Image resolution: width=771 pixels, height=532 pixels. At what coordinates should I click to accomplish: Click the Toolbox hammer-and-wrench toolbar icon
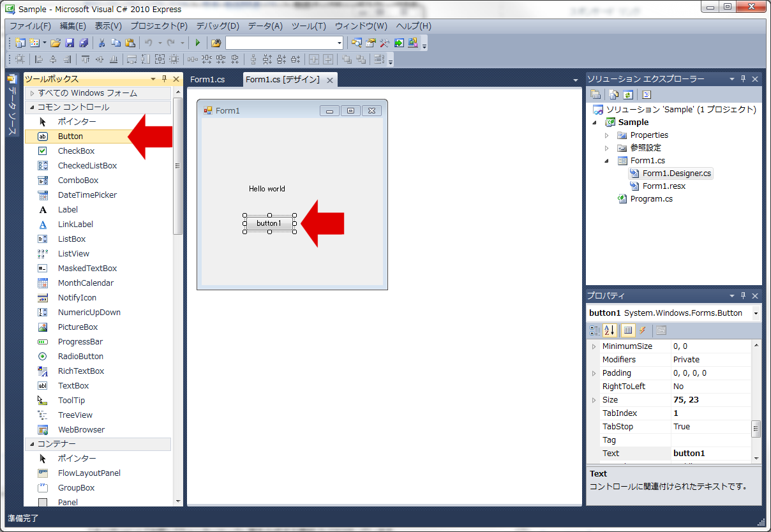pos(384,43)
